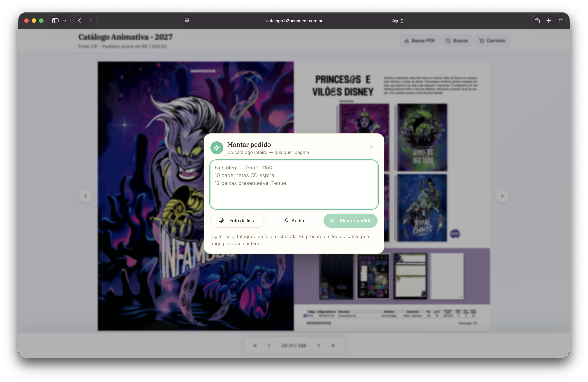588x382 pixels.
Task: Show the tab overview
Action: 560,21
